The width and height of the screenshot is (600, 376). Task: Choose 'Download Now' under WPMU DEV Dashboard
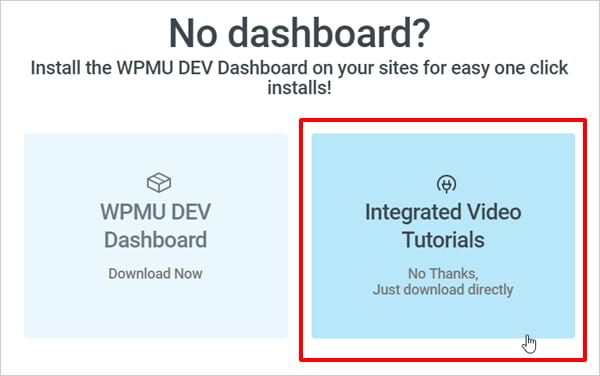pyautogui.click(x=155, y=273)
